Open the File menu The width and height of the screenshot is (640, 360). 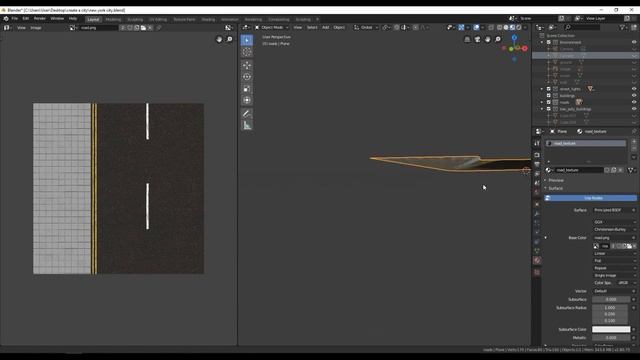pos(15,18)
